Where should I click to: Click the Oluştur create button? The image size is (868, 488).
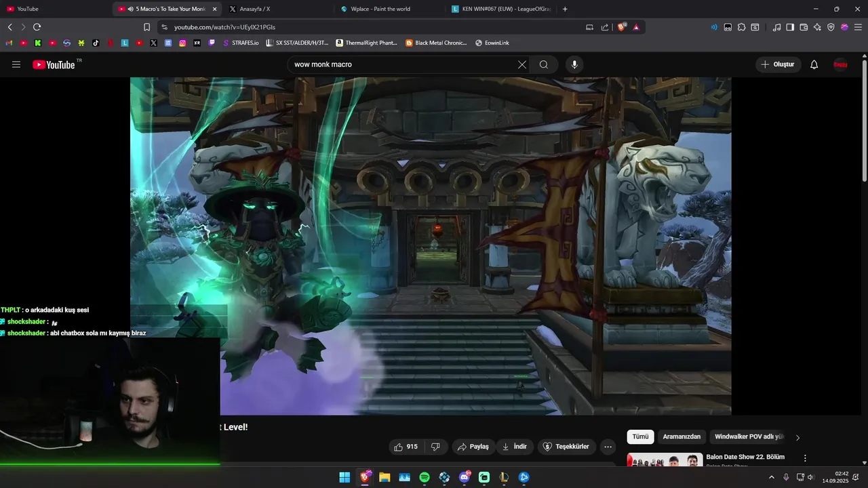(778, 64)
